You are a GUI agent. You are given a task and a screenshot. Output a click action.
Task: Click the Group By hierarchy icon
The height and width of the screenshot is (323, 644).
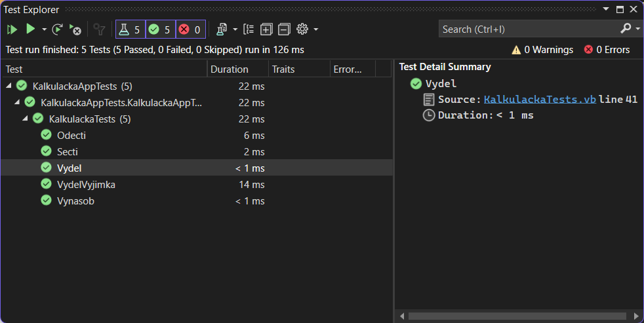pos(249,29)
